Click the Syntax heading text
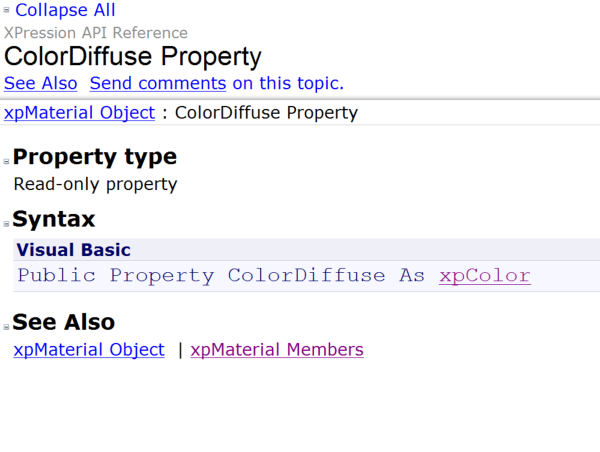Image resolution: width=600 pixels, height=452 pixels. coord(54,219)
